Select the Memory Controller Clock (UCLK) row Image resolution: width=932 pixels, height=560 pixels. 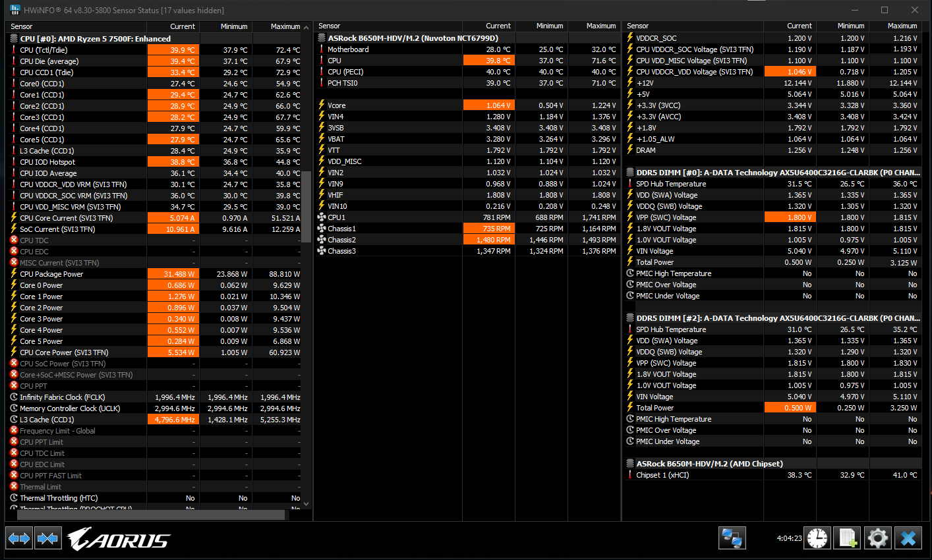(x=155, y=408)
